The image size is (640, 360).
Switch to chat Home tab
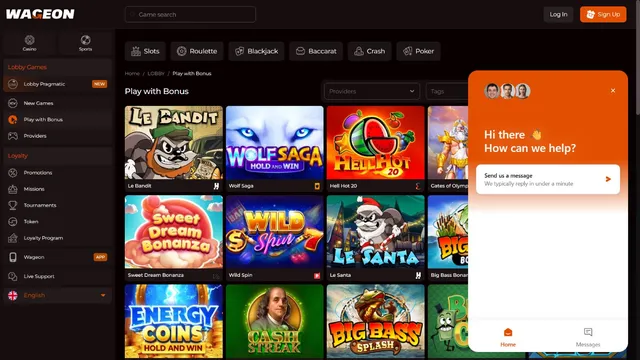[508, 338]
